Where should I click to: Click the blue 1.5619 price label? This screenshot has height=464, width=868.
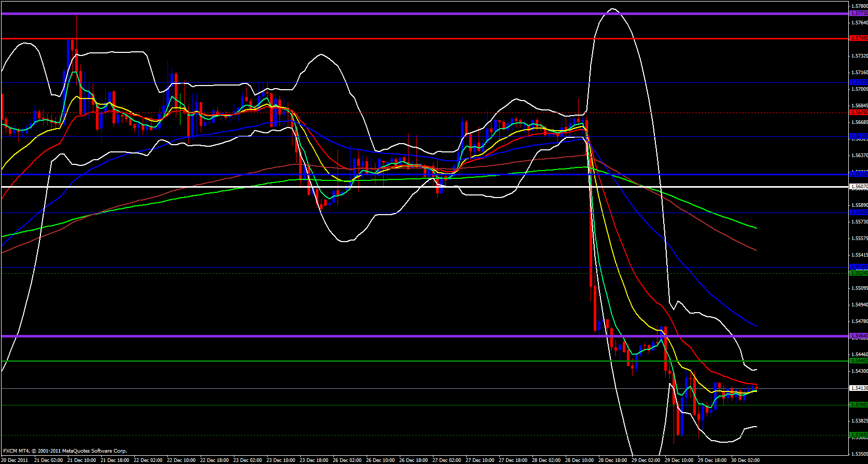coord(858,174)
